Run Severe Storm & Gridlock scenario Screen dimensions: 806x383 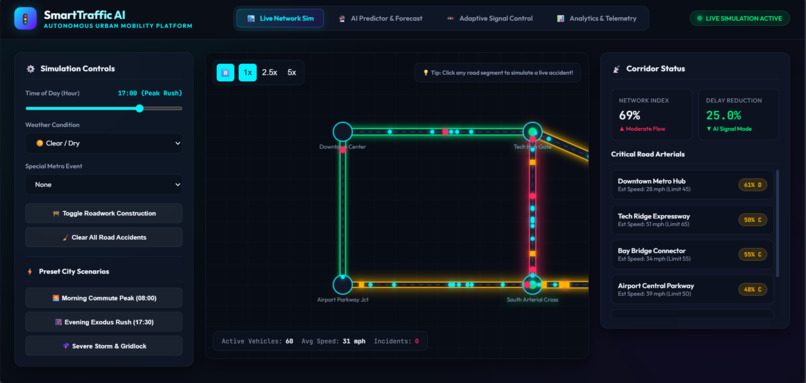[x=104, y=346]
